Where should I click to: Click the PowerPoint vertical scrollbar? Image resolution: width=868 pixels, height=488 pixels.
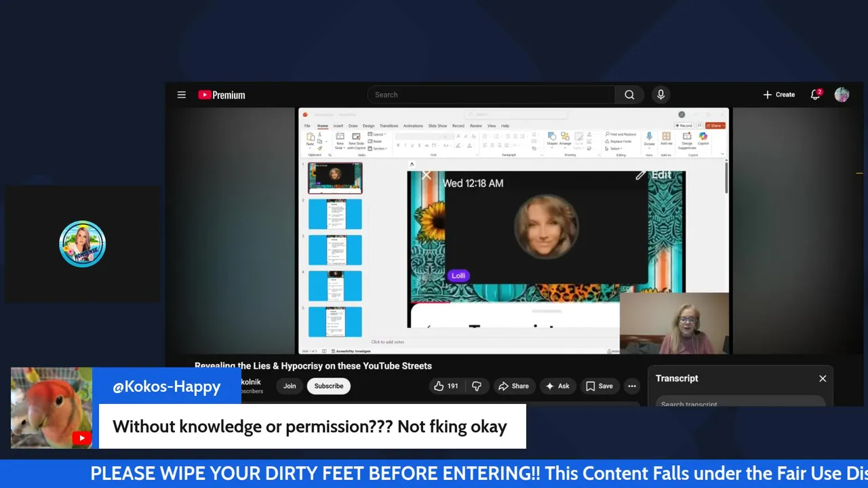726,178
